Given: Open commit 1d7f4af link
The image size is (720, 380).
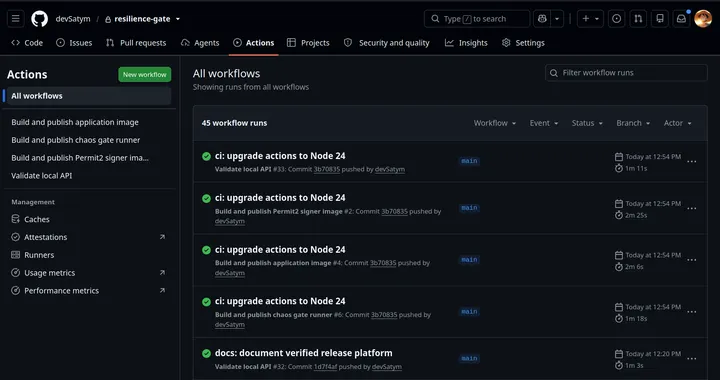Looking at the screenshot, I should (x=325, y=367).
